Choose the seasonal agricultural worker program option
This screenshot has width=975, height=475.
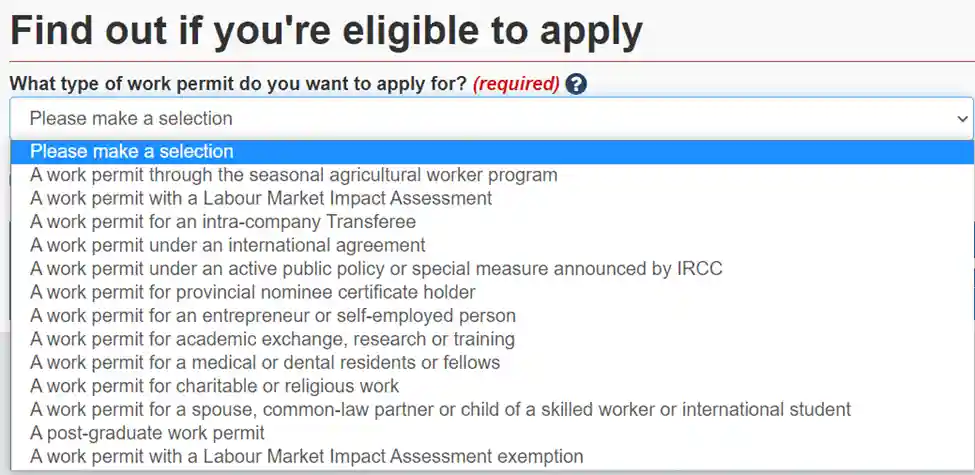tap(491, 175)
